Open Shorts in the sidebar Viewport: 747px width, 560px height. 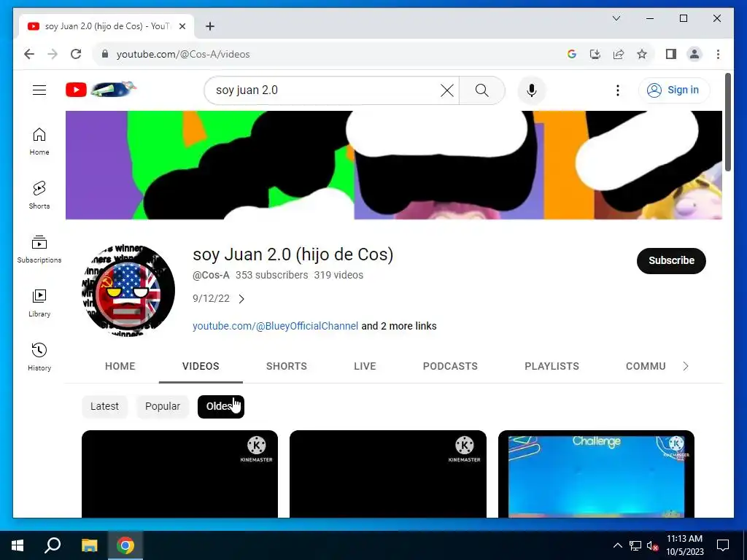pos(39,195)
